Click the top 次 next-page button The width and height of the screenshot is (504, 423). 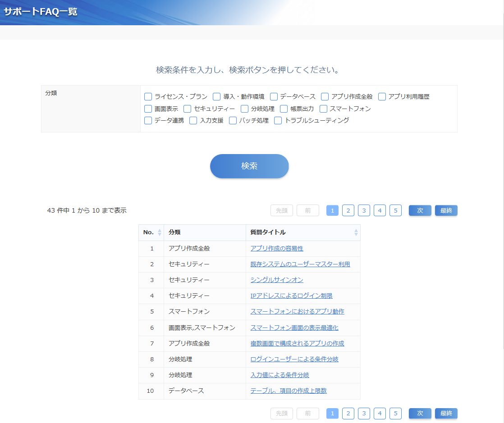(420, 210)
